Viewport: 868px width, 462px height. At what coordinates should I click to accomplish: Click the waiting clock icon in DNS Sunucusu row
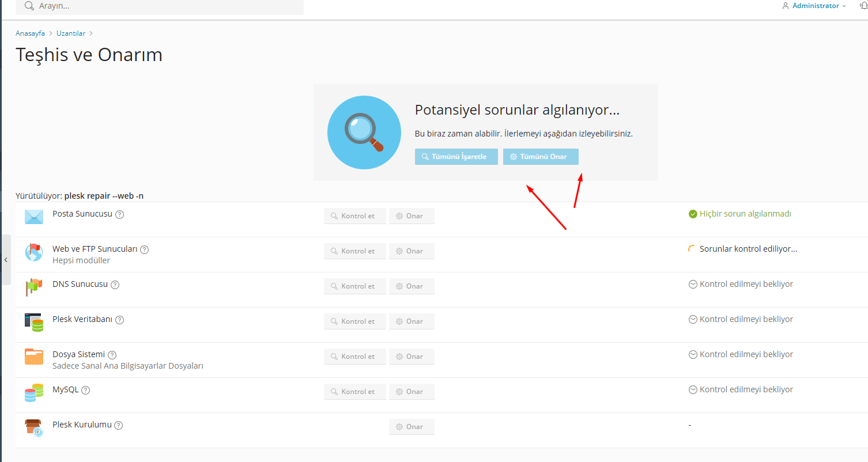[x=693, y=284]
